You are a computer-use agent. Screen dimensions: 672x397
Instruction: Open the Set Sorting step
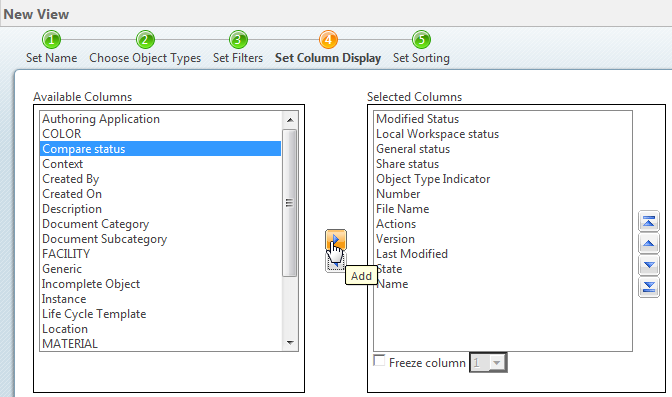[x=421, y=58]
